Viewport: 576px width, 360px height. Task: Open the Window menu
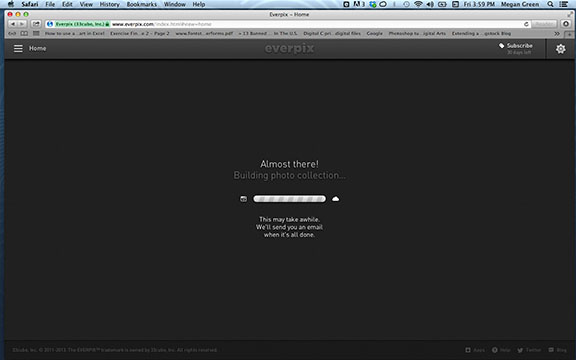[174, 4]
